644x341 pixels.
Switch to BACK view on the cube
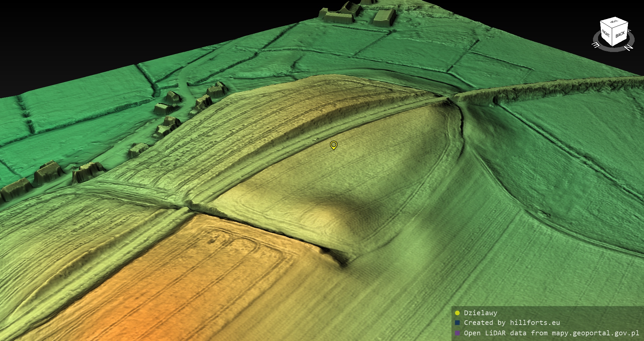[620, 35]
